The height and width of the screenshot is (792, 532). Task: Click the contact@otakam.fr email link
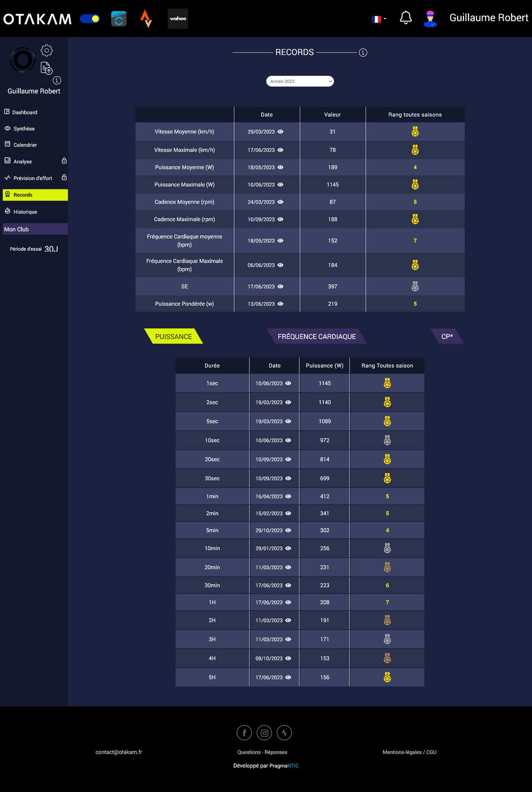(x=119, y=752)
